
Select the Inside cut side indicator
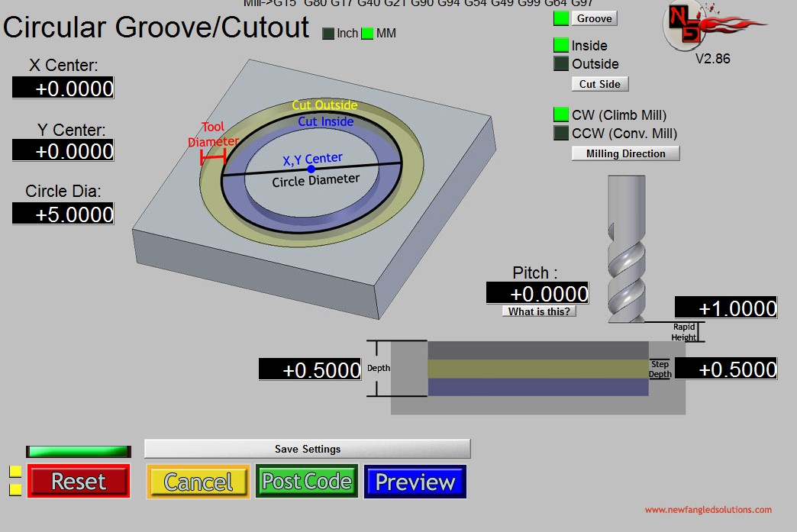561,46
